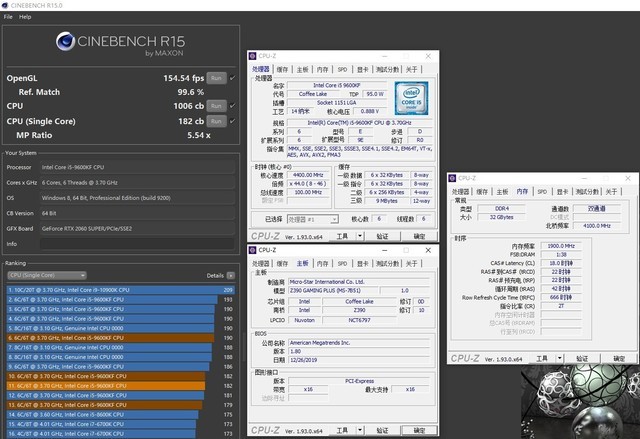Click the 1900.0 MHz memory frequency value
The width and height of the screenshot is (640, 439).
click(561, 246)
